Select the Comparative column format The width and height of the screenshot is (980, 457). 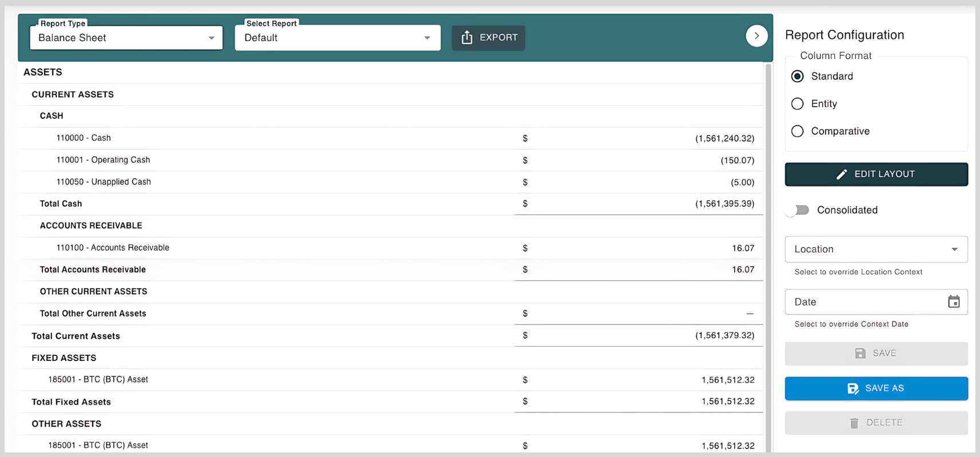coord(798,131)
